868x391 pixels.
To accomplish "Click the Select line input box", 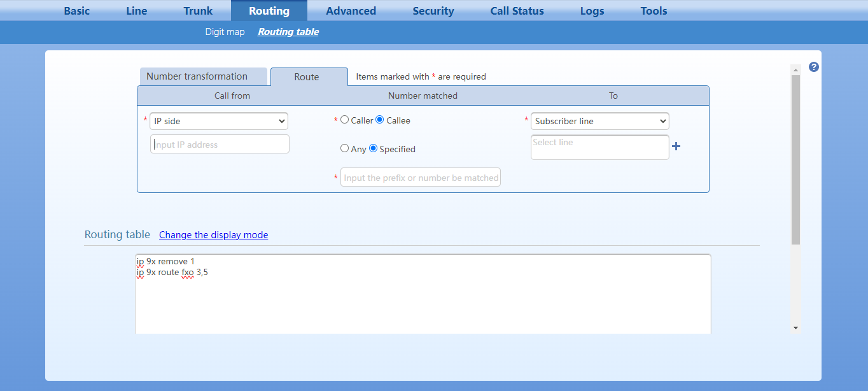I will tap(599, 147).
